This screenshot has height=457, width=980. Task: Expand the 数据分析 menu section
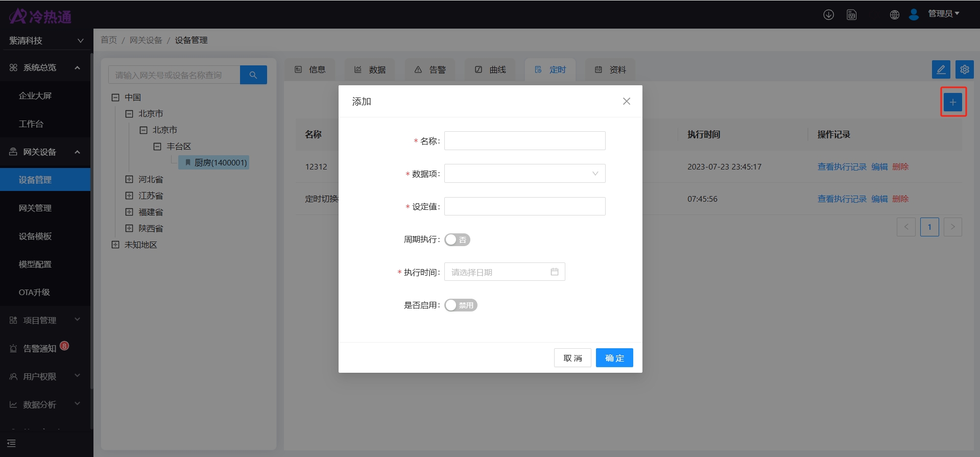pos(77,404)
